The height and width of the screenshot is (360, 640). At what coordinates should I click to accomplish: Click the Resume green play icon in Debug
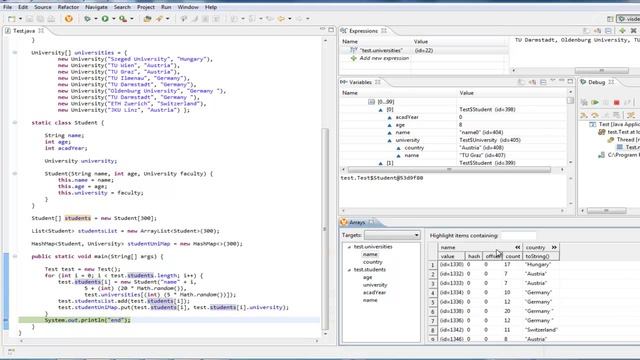pyautogui.click(x=595, y=102)
